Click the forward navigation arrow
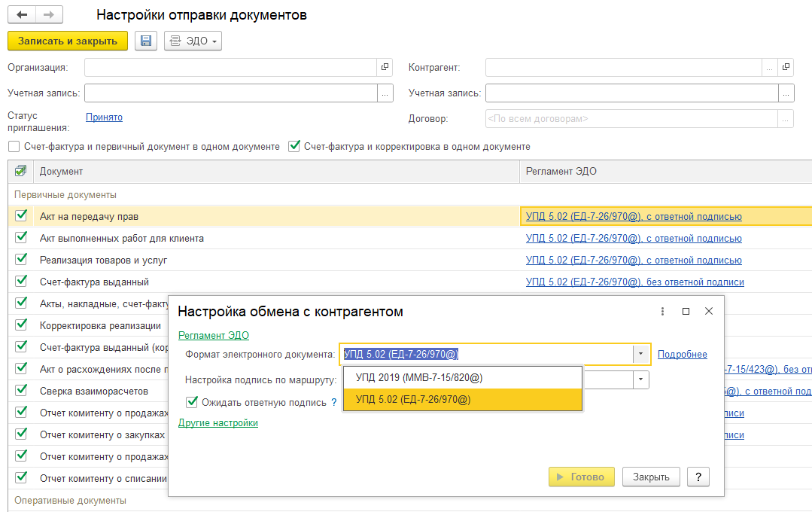The height and width of the screenshot is (512, 812). click(x=49, y=15)
